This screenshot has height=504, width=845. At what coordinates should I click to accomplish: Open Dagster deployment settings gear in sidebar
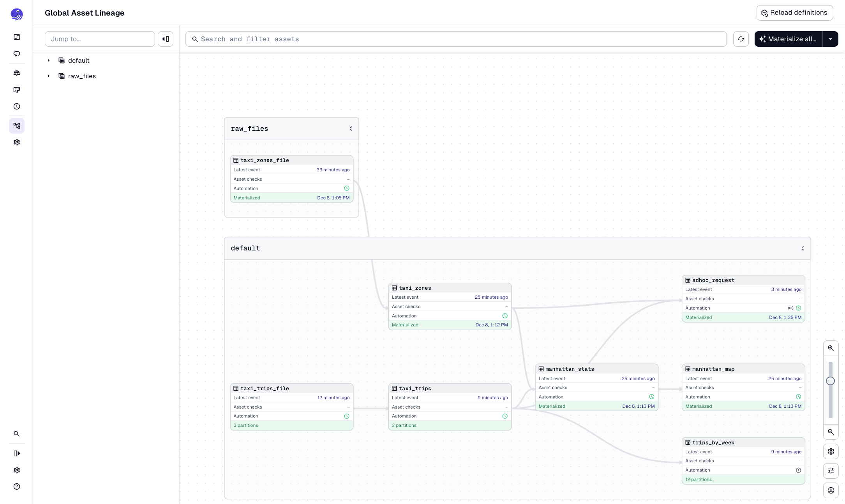17,142
